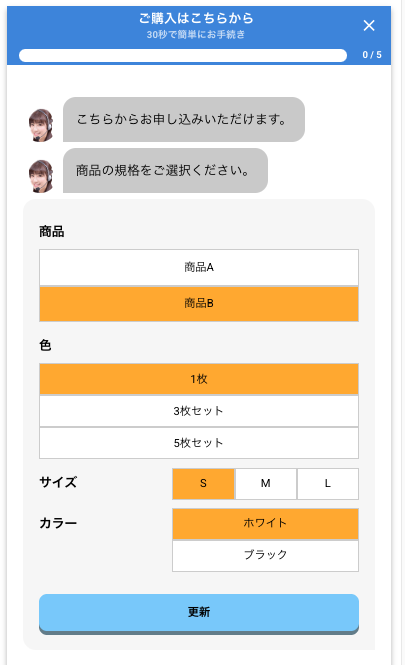Click the こちらからお申し込みいただけます message bubble
This screenshot has width=405, height=665.
[184, 120]
